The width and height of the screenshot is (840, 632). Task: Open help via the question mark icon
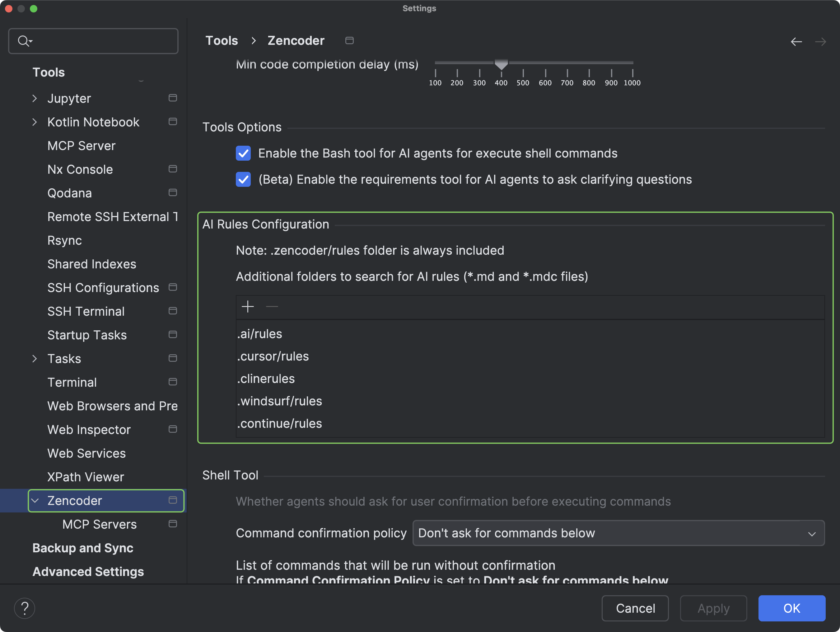tap(24, 608)
